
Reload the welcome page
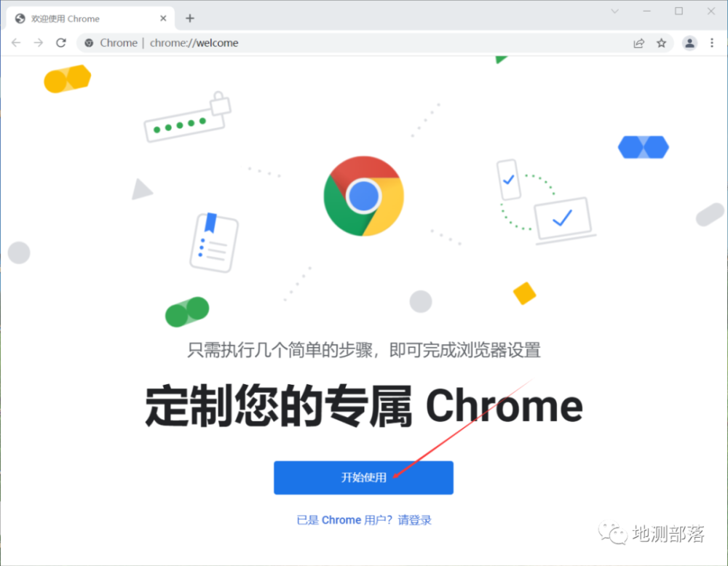pos(61,43)
